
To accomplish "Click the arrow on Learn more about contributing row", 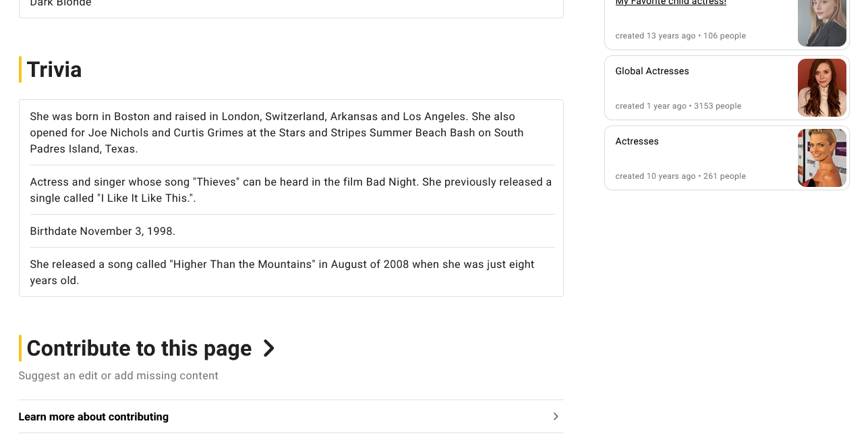I will click(x=556, y=416).
